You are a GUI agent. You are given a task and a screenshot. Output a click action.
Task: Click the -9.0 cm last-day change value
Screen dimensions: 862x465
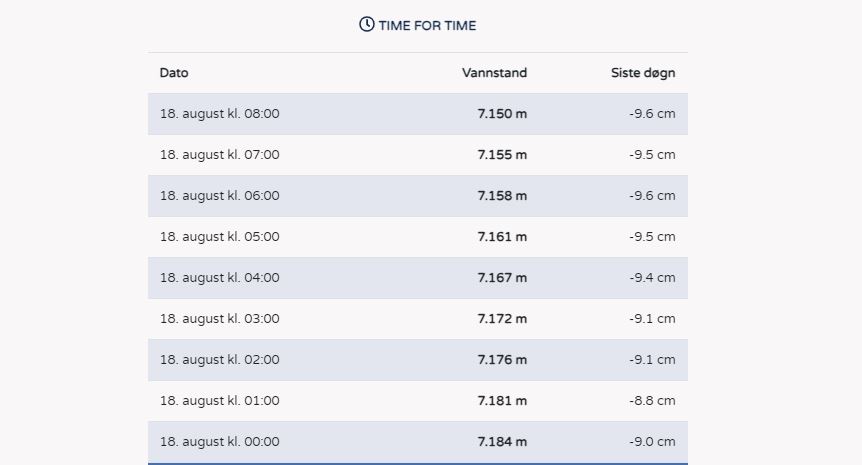(652, 442)
